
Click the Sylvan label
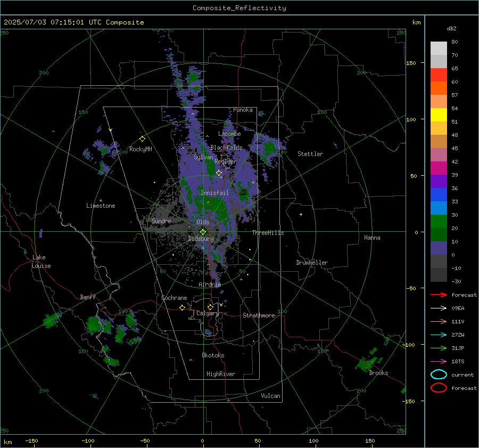point(203,157)
